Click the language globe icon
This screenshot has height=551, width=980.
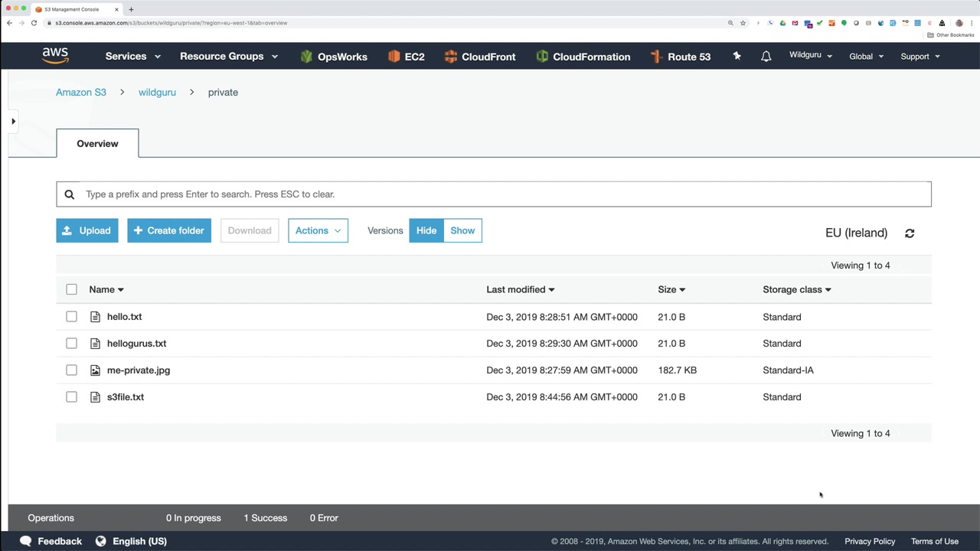pyautogui.click(x=100, y=541)
